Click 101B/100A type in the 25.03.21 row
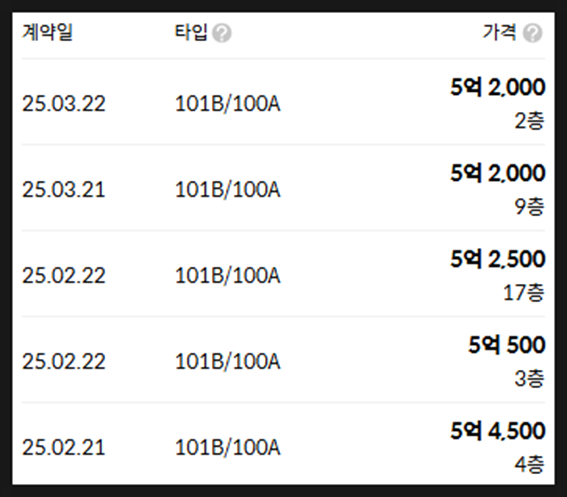The image size is (567, 497). (x=227, y=190)
